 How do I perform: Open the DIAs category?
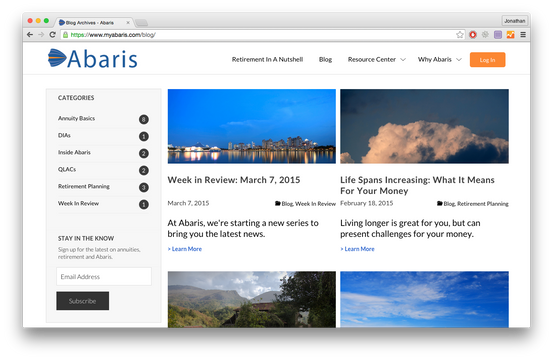[64, 135]
